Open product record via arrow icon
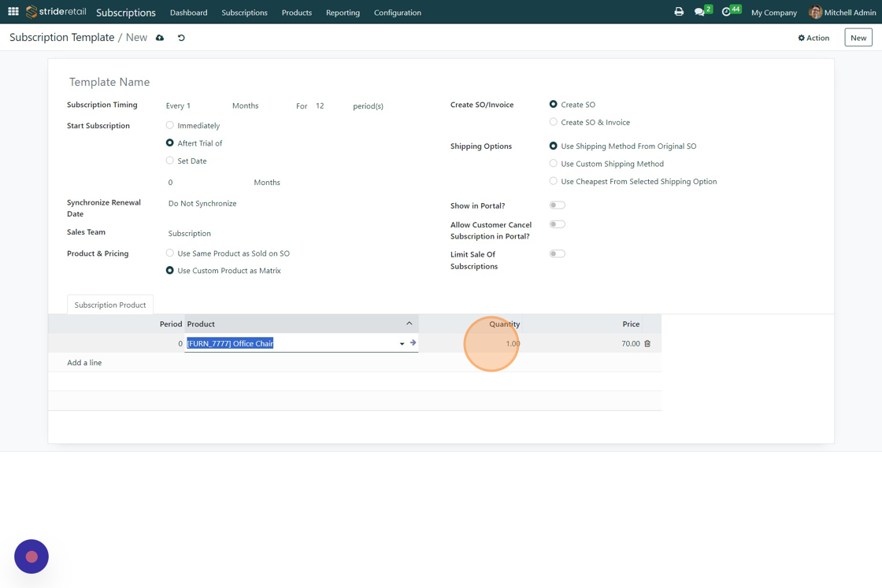The image size is (882, 588). coord(413,343)
